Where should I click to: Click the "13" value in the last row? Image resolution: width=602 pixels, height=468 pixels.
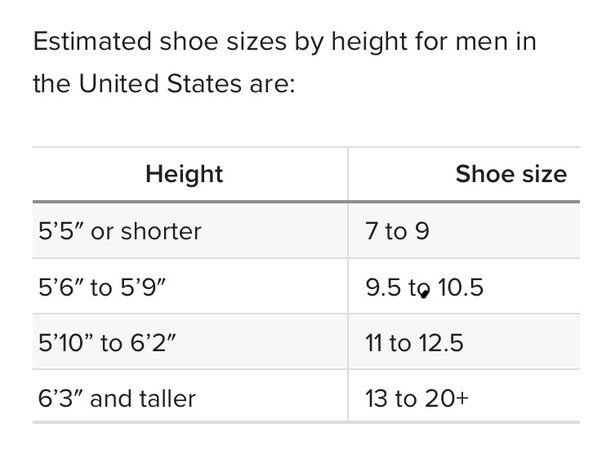tap(378, 399)
